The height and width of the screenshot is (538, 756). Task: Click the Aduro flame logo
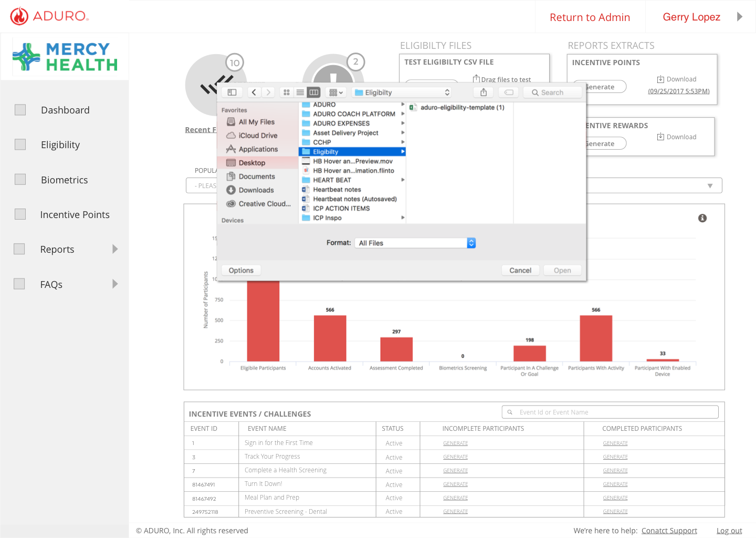(19, 16)
